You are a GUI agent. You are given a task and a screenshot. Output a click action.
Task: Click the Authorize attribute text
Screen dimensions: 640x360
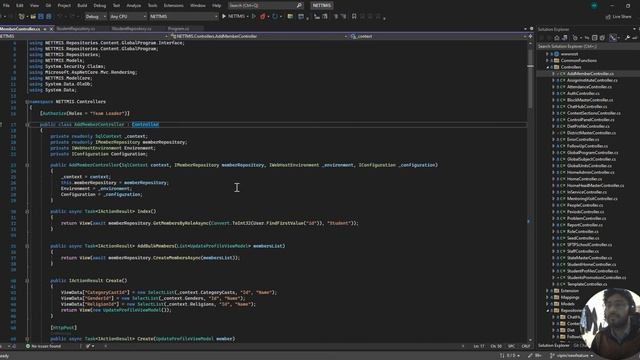pyautogui.click(x=54, y=113)
